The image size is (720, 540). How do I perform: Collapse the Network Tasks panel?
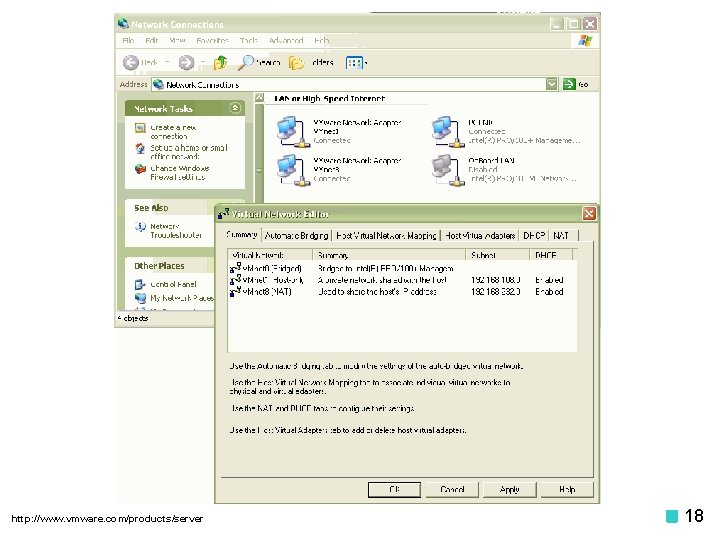[235, 108]
